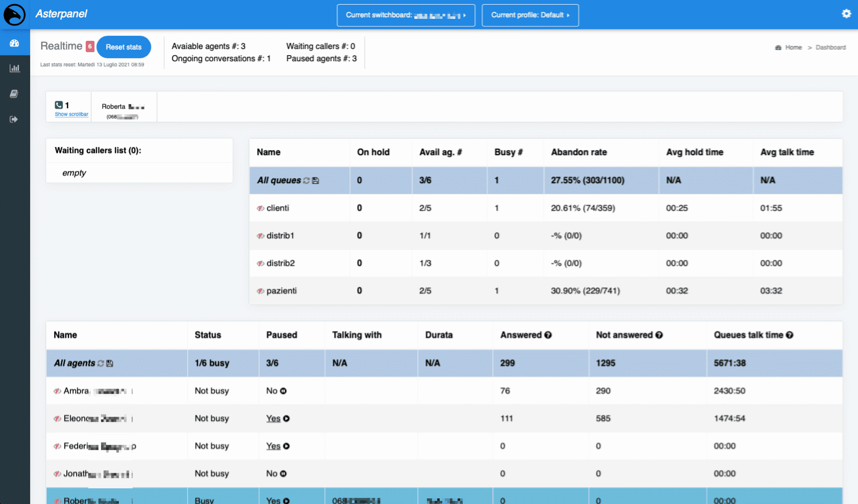Toggle visibility of agent Eleonora

[58, 419]
